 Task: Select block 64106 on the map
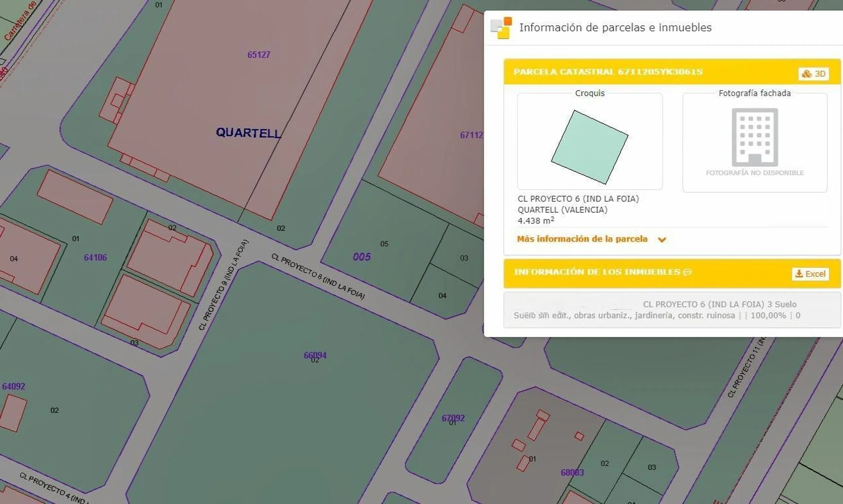(95, 257)
